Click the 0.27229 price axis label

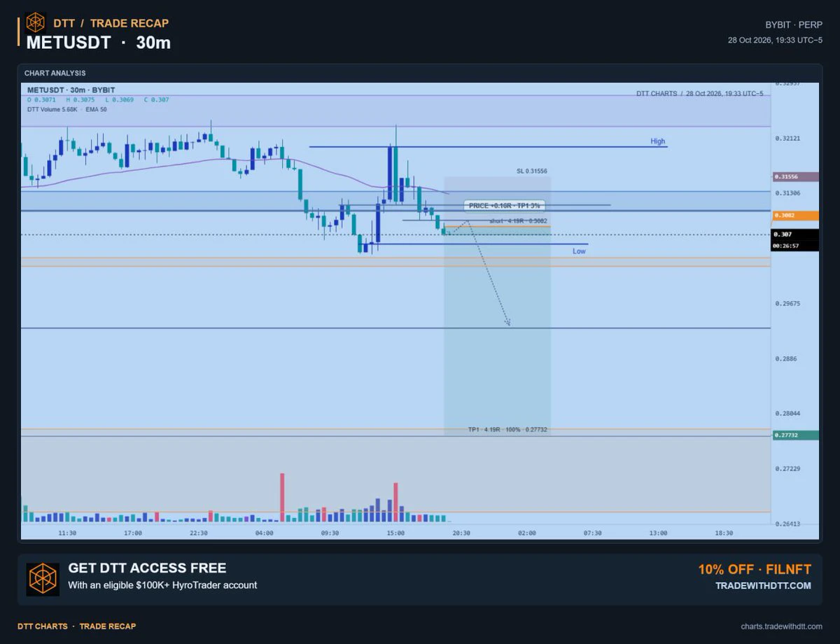coord(787,468)
